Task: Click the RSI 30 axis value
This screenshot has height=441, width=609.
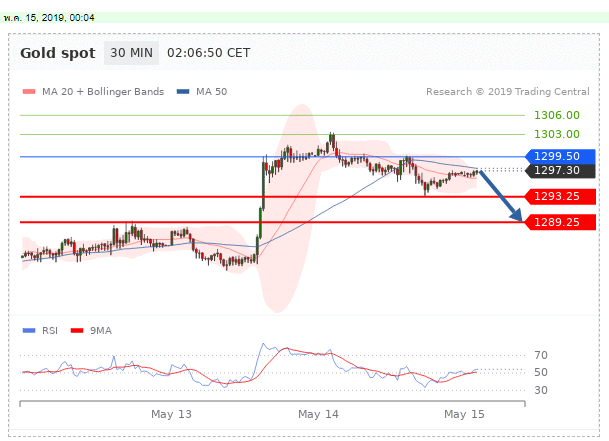Action: pyautogui.click(x=541, y=390)
